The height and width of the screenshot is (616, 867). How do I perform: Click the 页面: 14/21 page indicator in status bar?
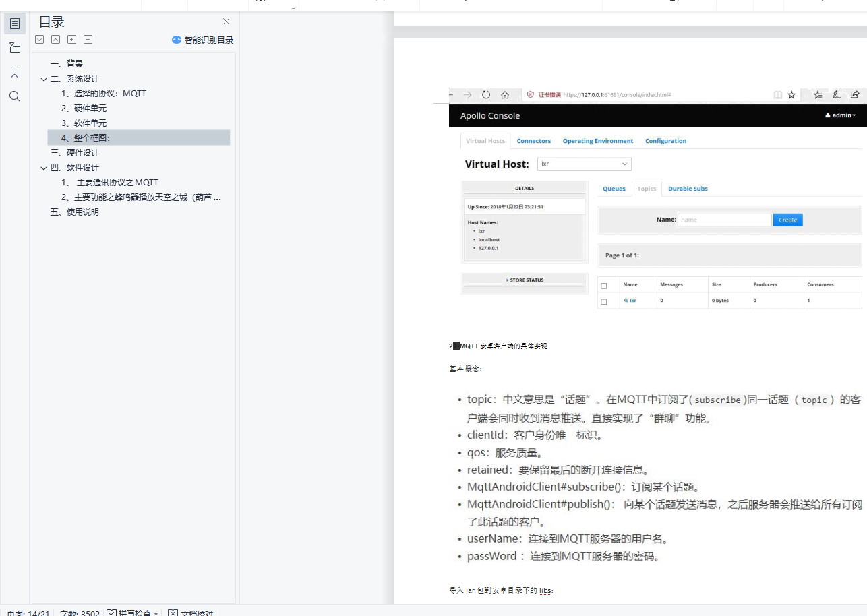click(x=28, y=613)
